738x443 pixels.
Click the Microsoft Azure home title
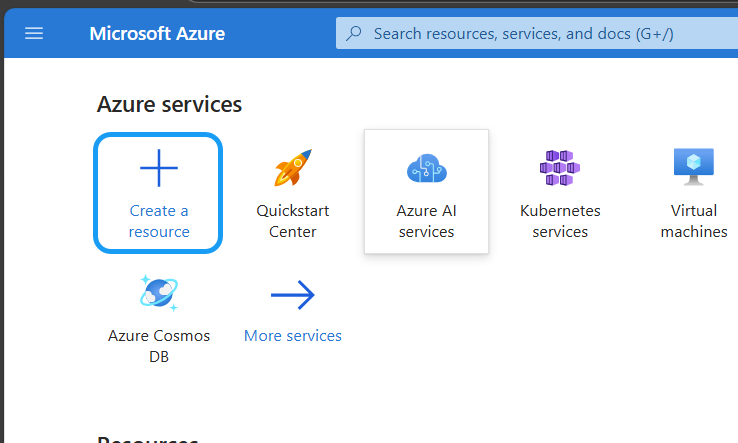157,33
